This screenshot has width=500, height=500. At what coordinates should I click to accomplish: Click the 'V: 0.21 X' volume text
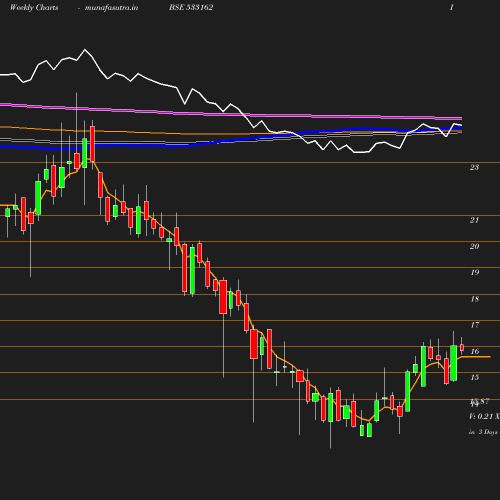click(484, 416)
